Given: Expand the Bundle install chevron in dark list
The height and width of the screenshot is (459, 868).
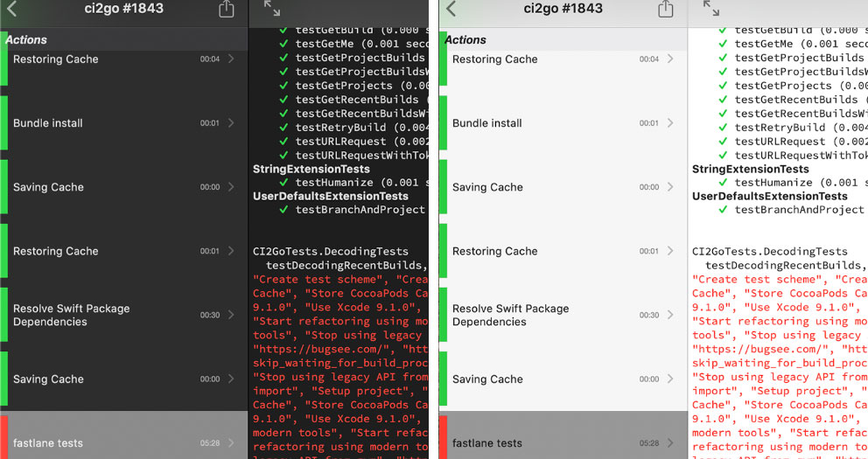Looking at the screenshot, I should [x=231, y=123].
